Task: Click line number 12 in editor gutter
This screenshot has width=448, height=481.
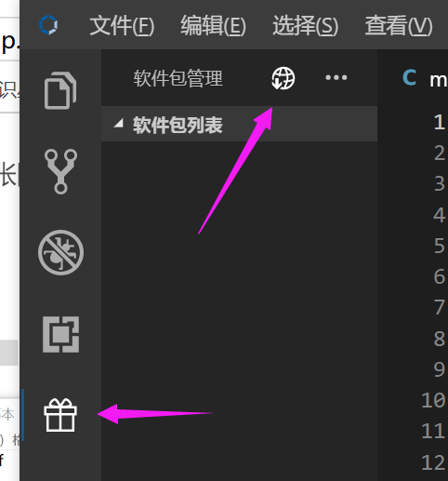Action: pyautogui.click(x=433, y=462)
